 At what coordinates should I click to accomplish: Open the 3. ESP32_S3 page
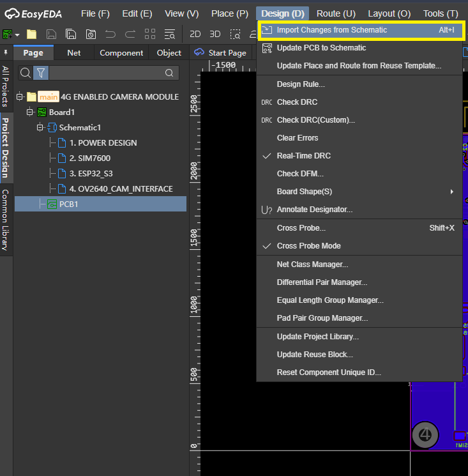click(85, 174)
